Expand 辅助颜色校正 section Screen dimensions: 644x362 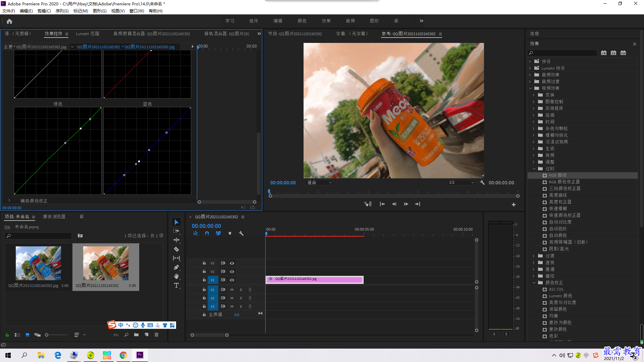[9, 200]
